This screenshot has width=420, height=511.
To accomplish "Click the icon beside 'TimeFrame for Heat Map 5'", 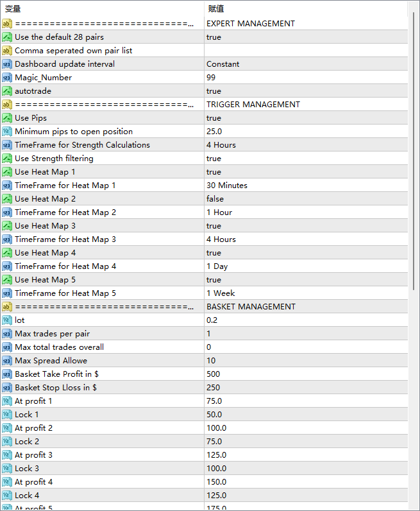I will click(x=7, y=293).
